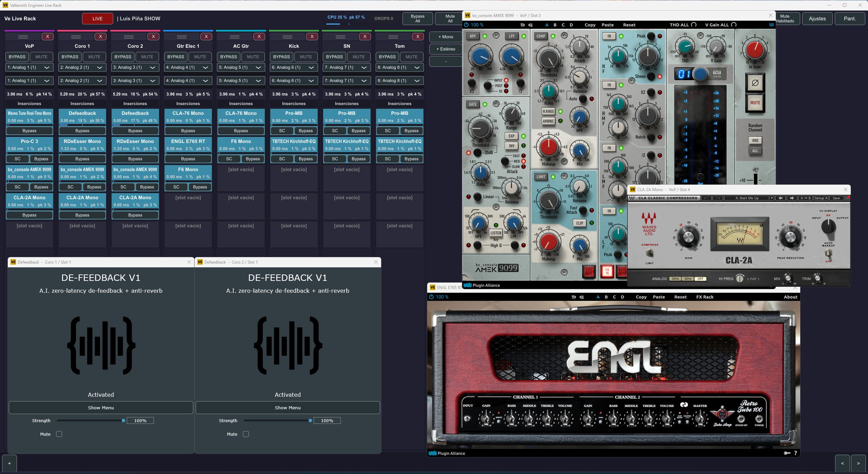This screenshot has width=868, height=474.
Task: Click Show Menu in Defeedback Coro 1
Action: [x=101, y=408]
